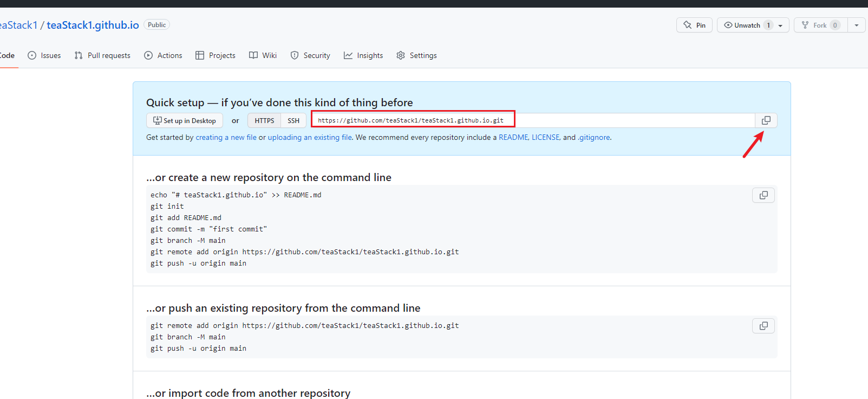
Task: Click '...or import code from another repository' heading
Action: [x=249, y=393]
